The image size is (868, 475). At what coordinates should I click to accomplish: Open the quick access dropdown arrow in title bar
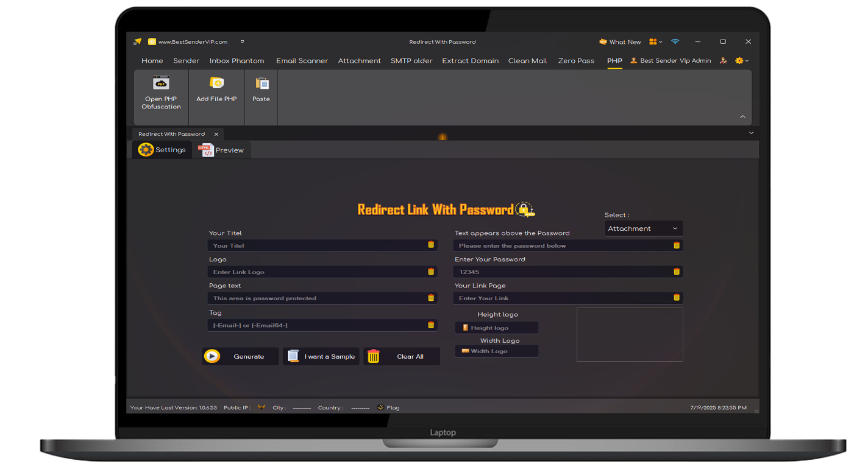[242, 42]
